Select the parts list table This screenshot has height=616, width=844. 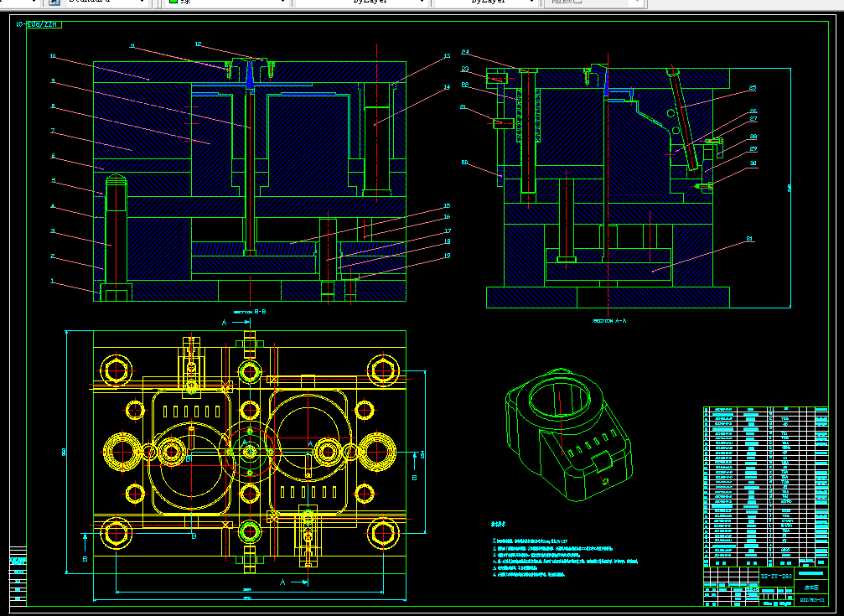point(764,484)
